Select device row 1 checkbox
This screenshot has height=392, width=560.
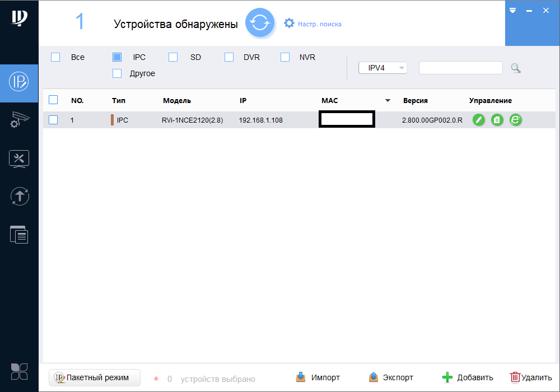pos(53,120)
